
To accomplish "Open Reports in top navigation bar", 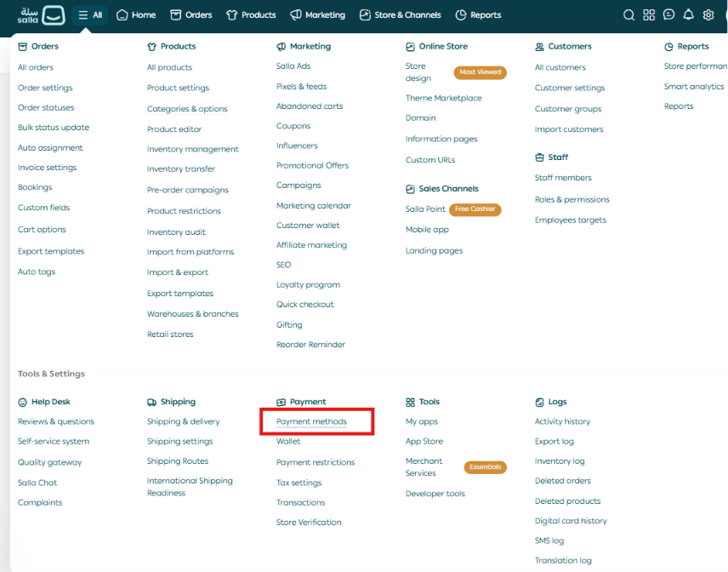I will (x=478, y=15).
